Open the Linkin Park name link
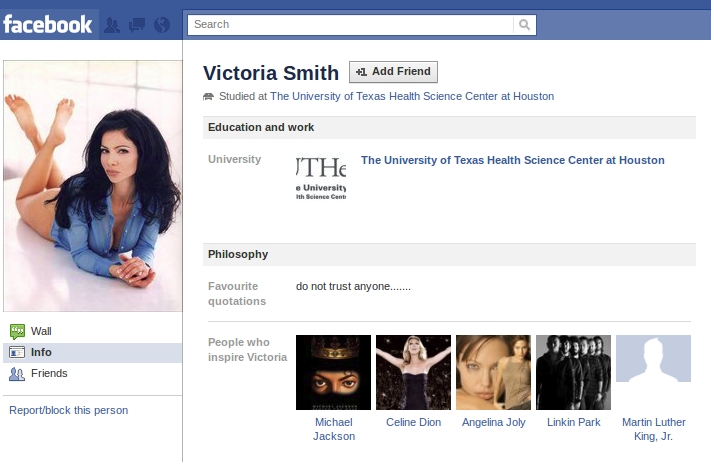The image size is (711, 462). pos(574,422)
